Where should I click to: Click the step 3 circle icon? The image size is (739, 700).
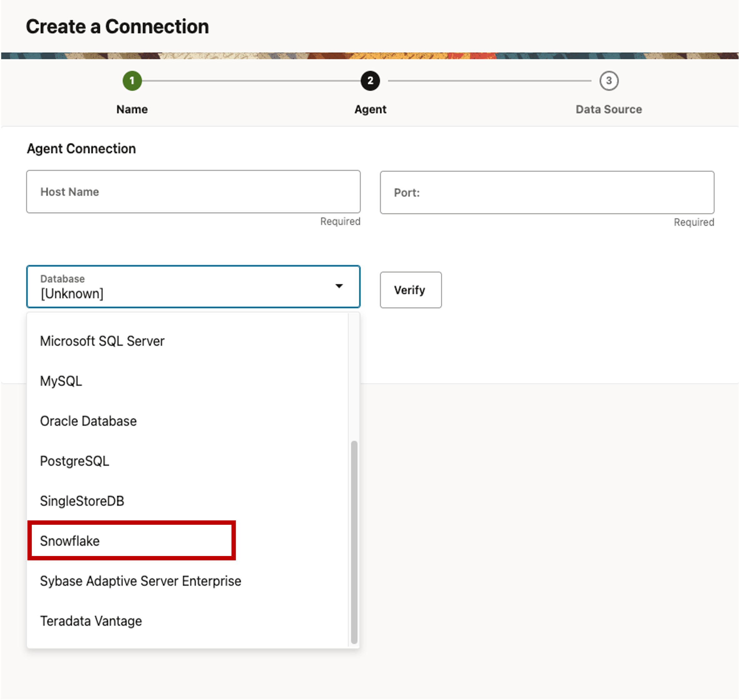coord(608,81)
